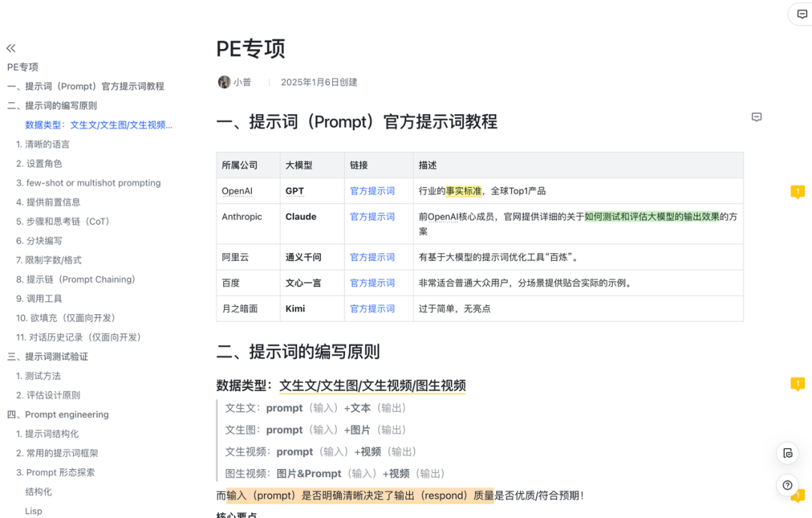Open the yellow comment badge beside the OpenAI row

[x=797, y=192]
